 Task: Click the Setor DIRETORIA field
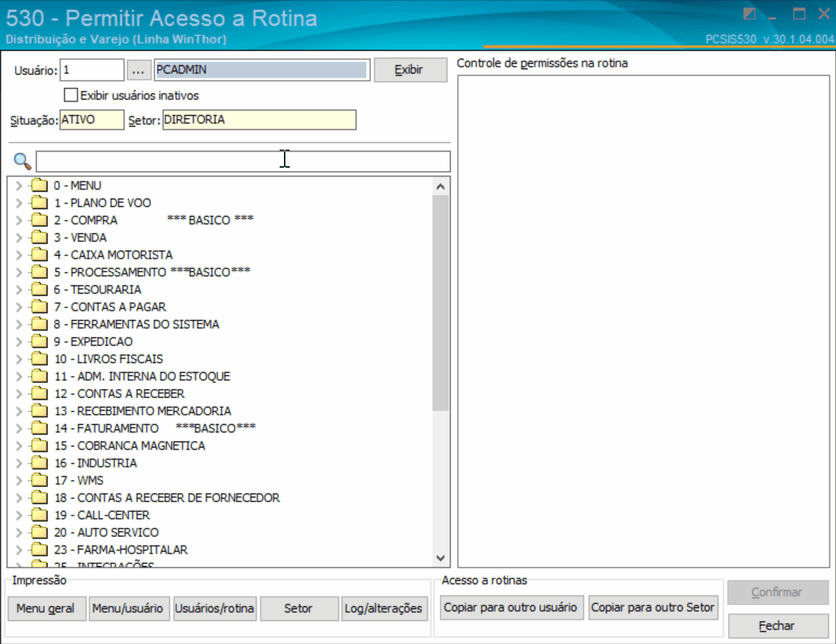(259, 120)
